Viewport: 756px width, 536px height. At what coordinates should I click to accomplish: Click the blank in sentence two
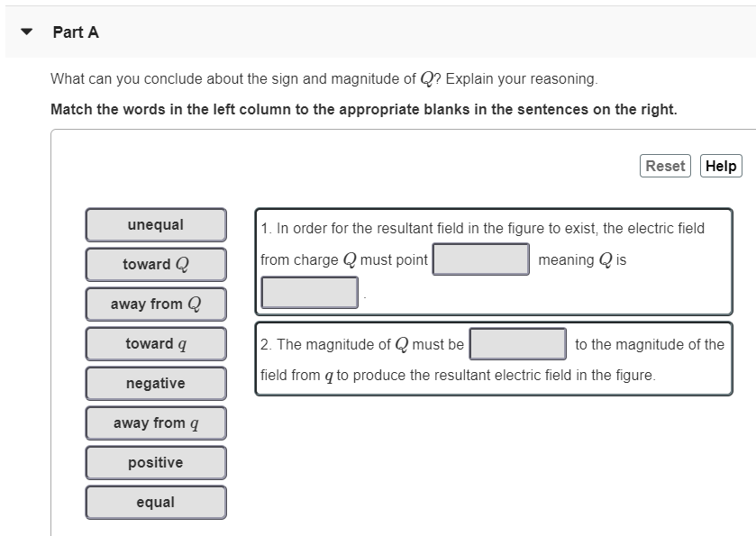point(517,344)
